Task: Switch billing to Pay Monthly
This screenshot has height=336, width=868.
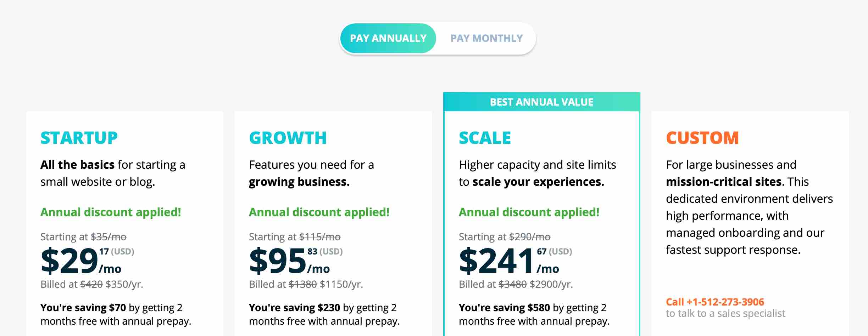Action: [486, 38]
